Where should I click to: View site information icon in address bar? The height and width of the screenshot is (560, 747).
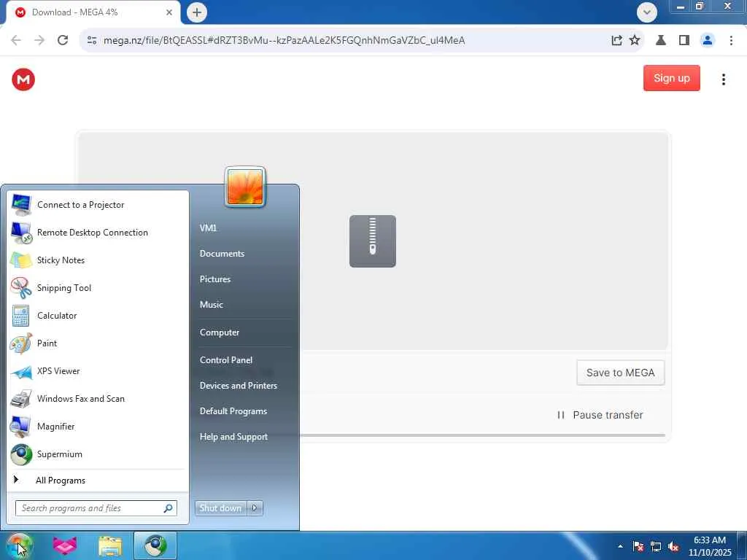(92, 40)
